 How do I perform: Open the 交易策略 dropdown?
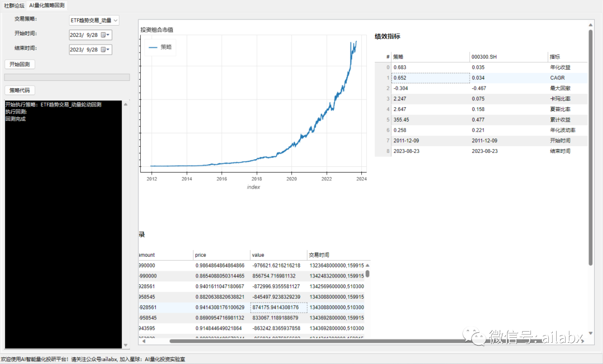pos(94,20)
